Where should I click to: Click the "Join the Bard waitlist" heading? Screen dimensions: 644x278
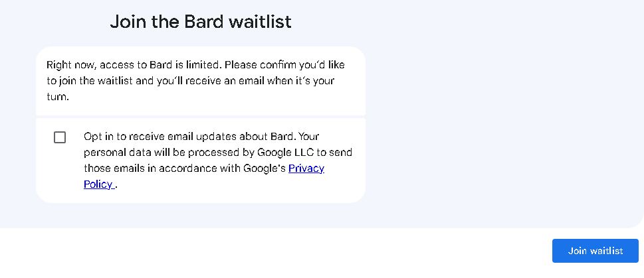201,22
